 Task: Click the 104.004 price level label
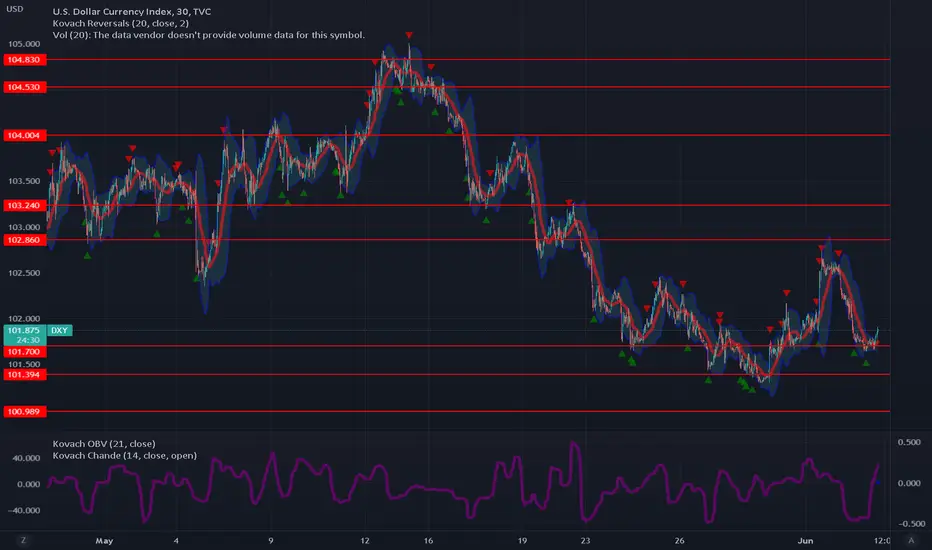click(24, 136)
